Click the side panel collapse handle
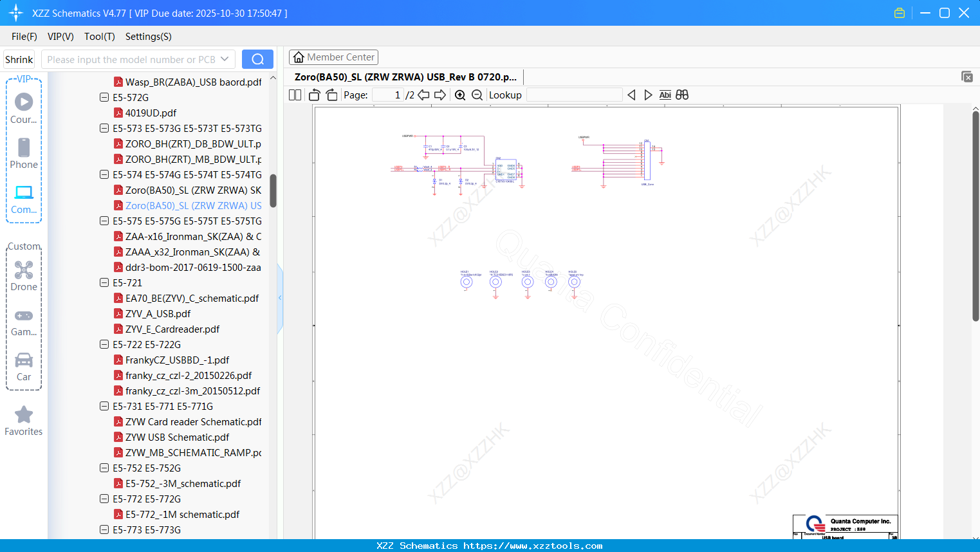 (x=280, y=298)
